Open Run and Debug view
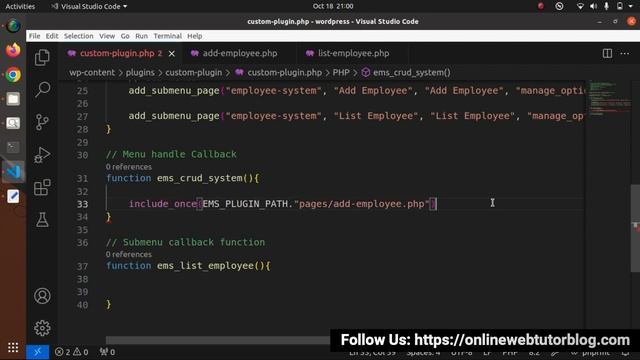Viewport: 640px width, 360px height. [x=42, y=155]
